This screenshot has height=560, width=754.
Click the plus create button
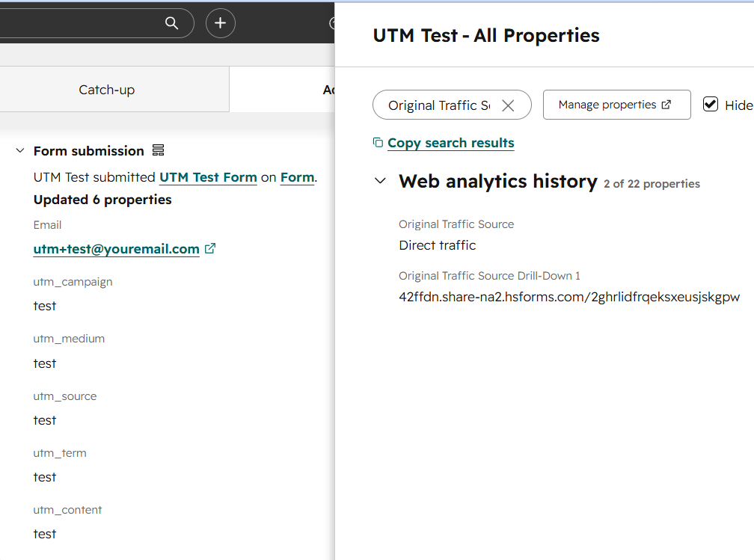(x=220, y=22)
